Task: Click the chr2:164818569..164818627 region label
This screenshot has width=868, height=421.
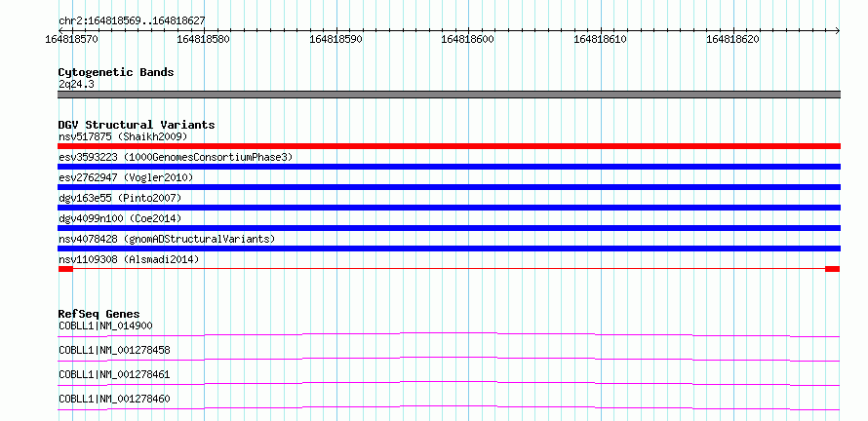Action: pos(132,21)
